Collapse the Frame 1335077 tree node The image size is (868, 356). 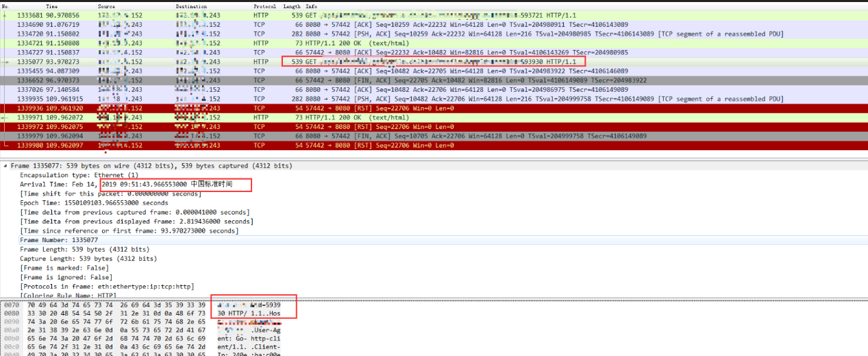(5, 166)
